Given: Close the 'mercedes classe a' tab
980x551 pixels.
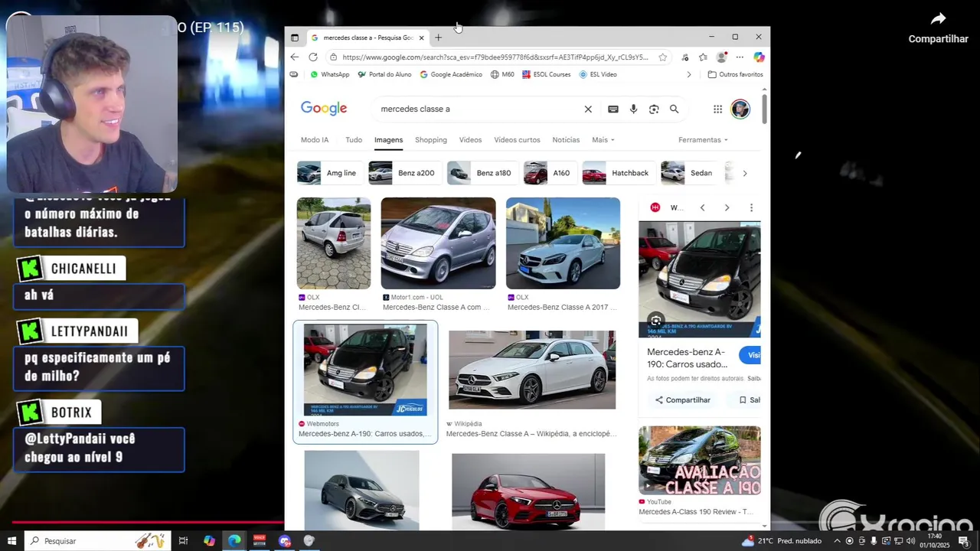Looking at the screenshot, I should pos(421,37).
